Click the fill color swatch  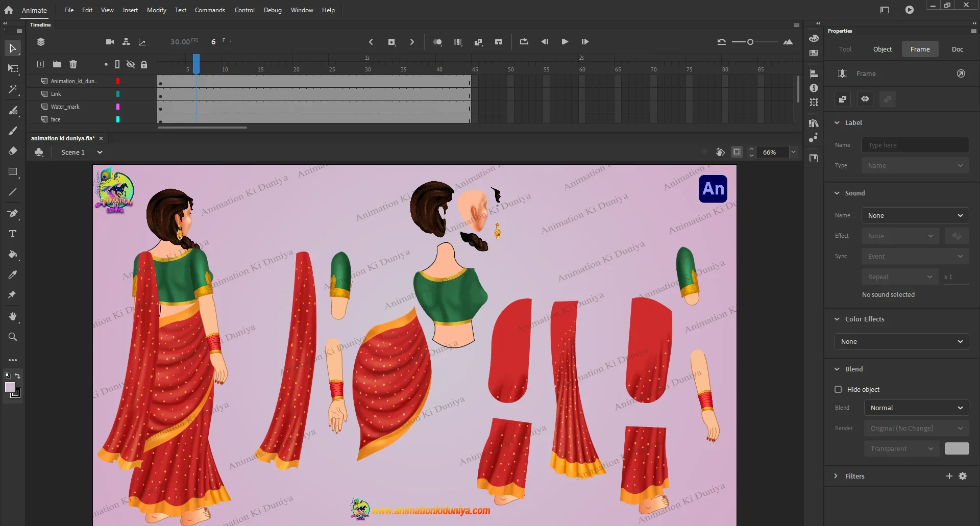10,387
